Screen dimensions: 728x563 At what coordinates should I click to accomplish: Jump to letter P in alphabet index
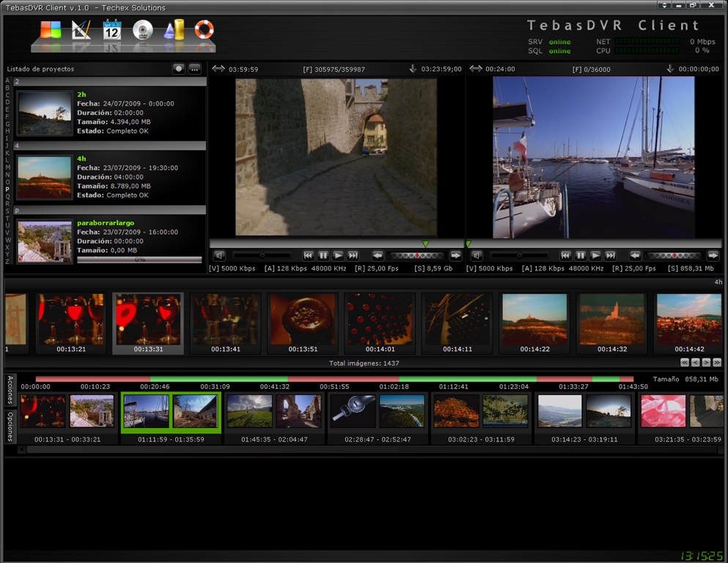7,189
